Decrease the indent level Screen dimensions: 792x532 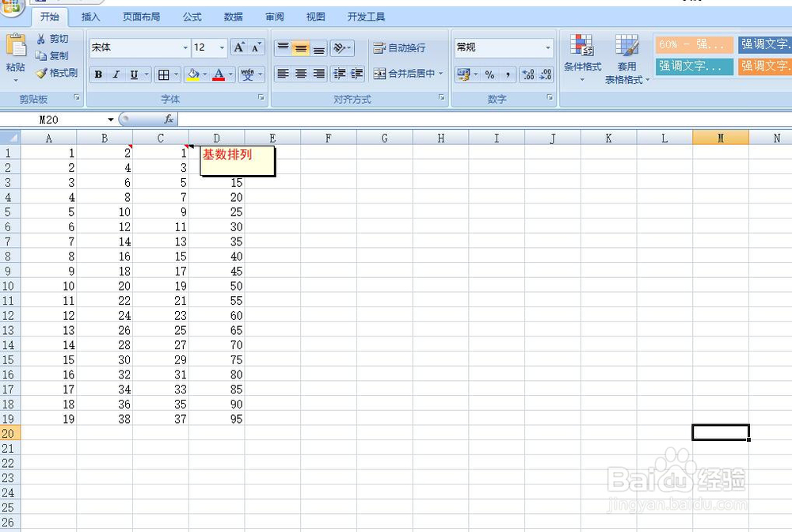[x=340, y=74]
